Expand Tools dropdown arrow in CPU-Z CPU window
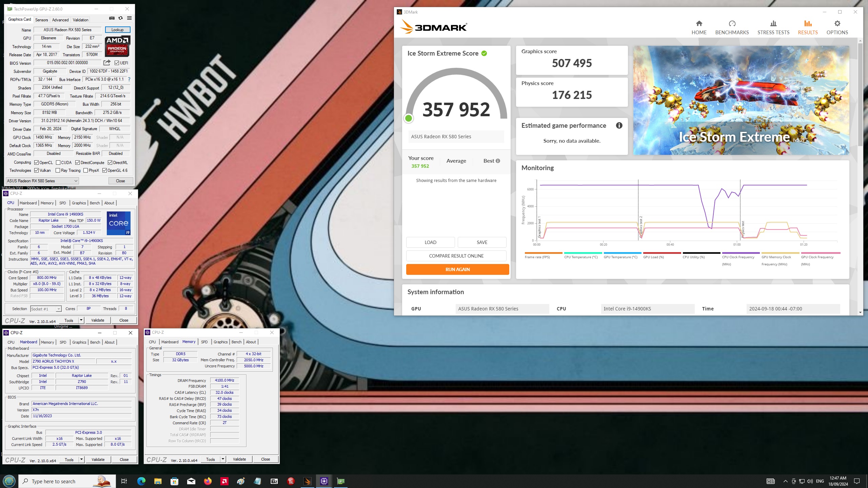 [x=81, y=320]
